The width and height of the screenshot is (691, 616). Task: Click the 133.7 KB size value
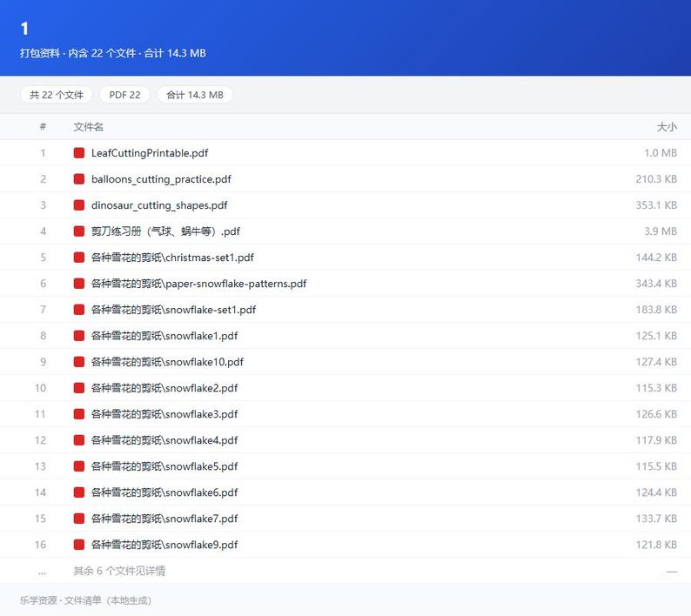pyautogui.click(x=656, y=519)
